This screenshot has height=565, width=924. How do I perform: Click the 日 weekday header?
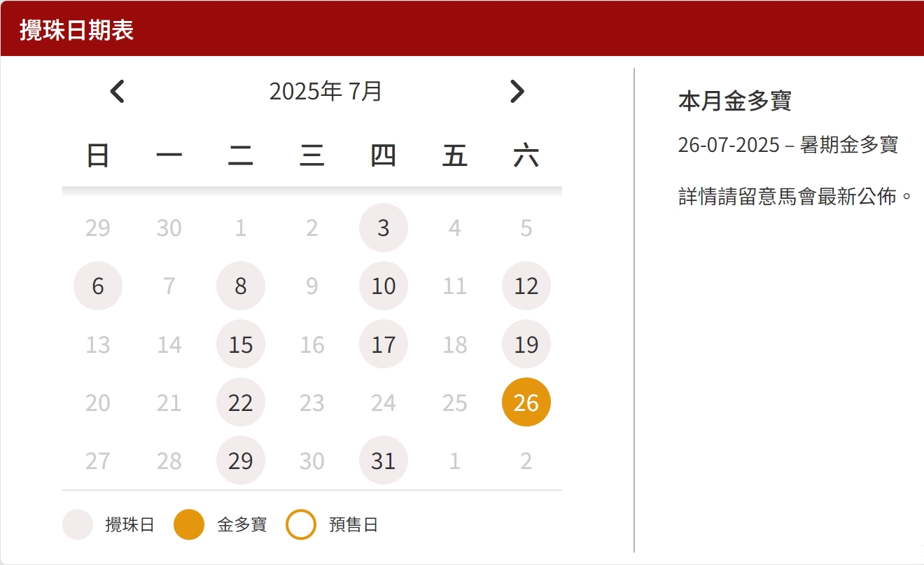[x=98, y=155]
